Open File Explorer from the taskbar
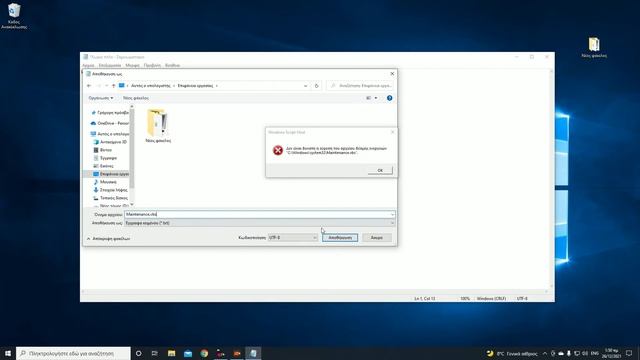Screen dimensions: 640x360 [x=171, y=353]
